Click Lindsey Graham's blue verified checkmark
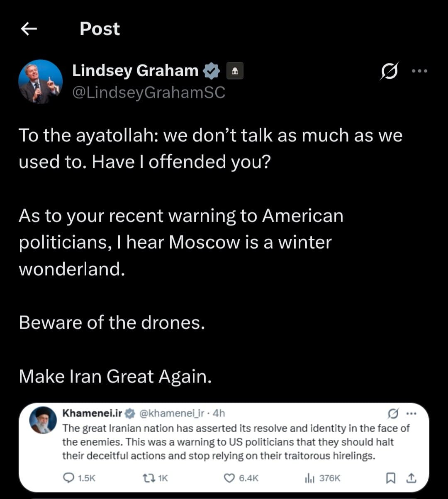The height and width of the screenshot is (499, 448). point(212,70)
